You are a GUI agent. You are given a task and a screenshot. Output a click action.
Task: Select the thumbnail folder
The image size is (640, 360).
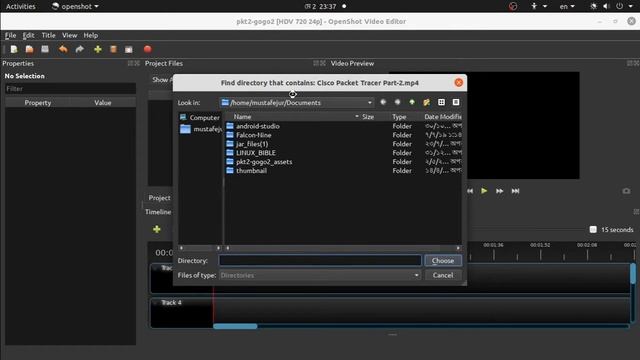pyautogui.click(x=251, y=171)
